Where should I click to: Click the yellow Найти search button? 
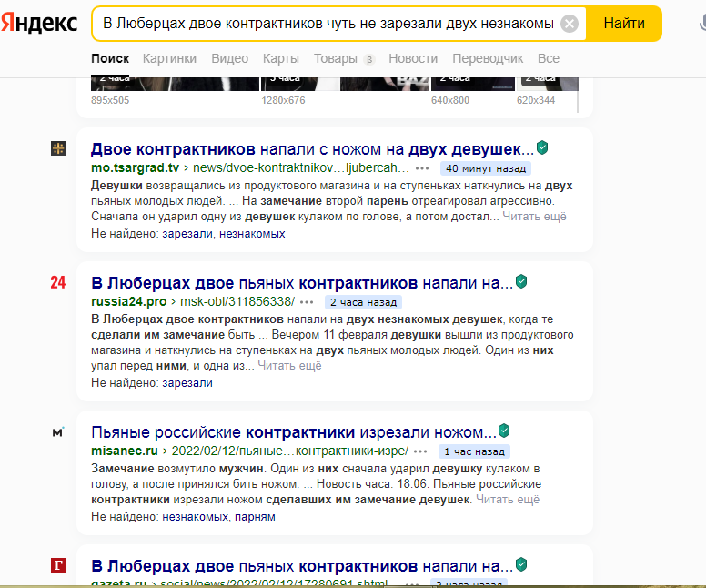click(623, 24)
